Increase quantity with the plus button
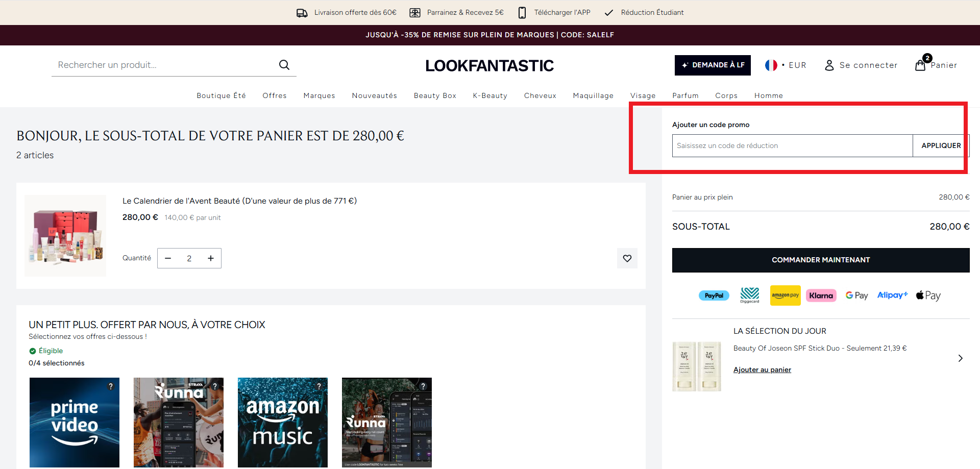This screenshot has height=469, width=980. pos(211,258)
